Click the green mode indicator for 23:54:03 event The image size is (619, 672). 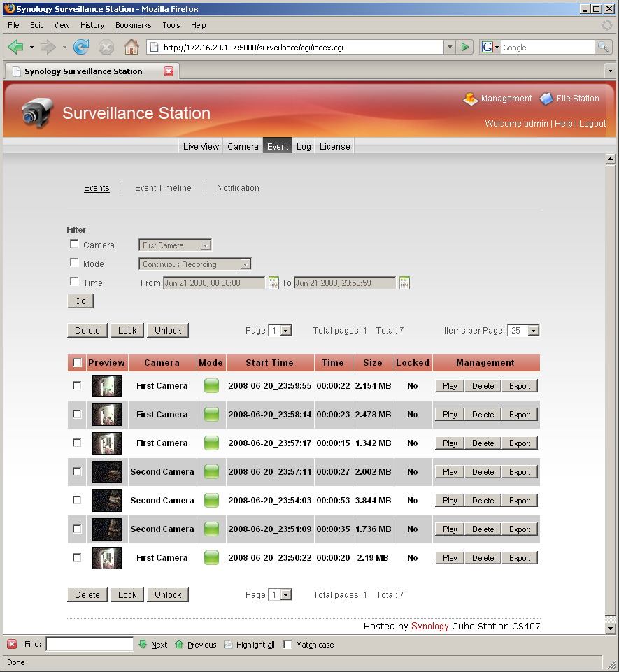click(x=211, y=500)
